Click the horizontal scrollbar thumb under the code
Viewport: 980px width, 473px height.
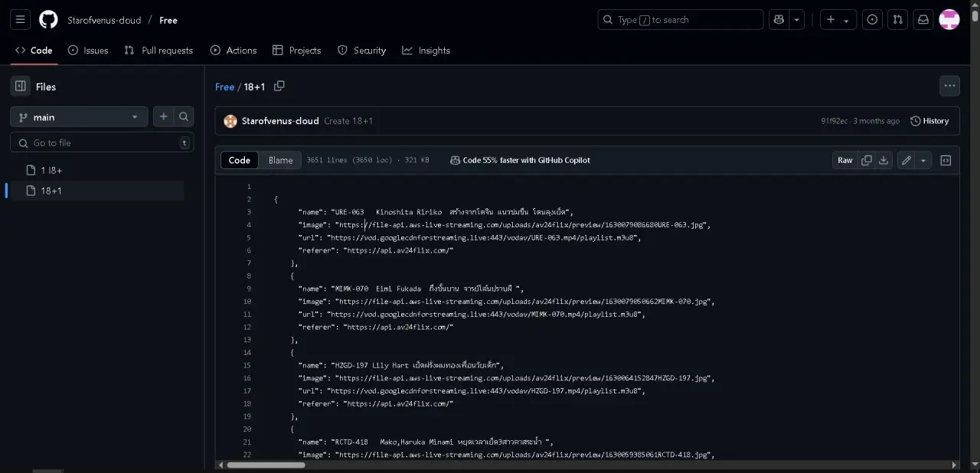click(x=266, y=465)
